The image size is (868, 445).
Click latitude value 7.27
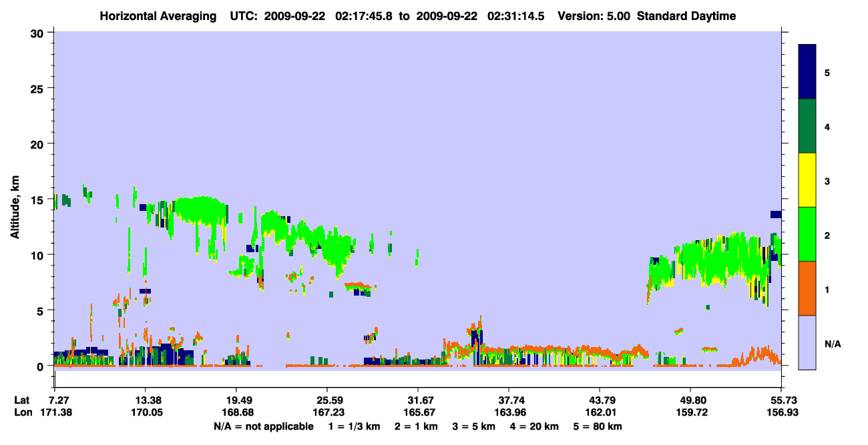59,400
